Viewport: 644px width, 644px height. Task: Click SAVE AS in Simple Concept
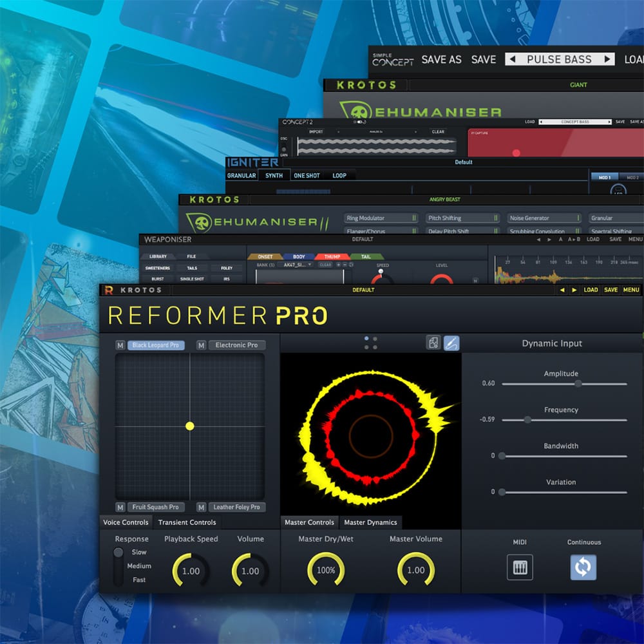(x=441, y=59)
